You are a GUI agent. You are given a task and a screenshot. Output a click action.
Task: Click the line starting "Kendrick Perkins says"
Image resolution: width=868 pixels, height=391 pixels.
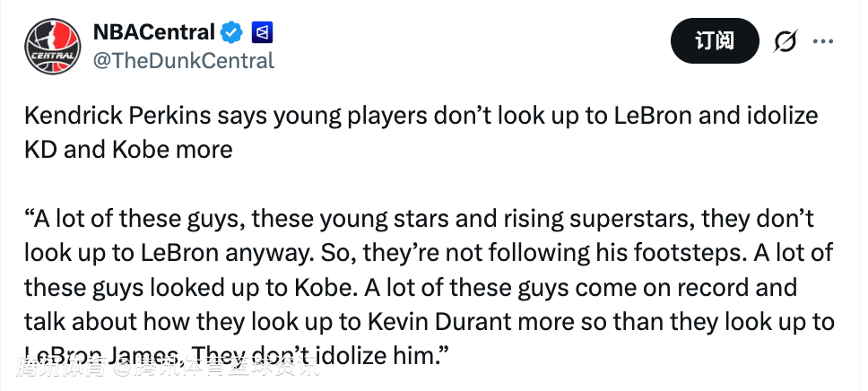pyautogui.click(x=421, y=117)
